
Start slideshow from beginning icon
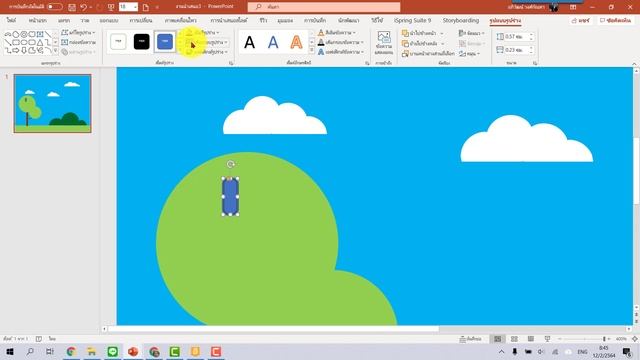(111, 7)
